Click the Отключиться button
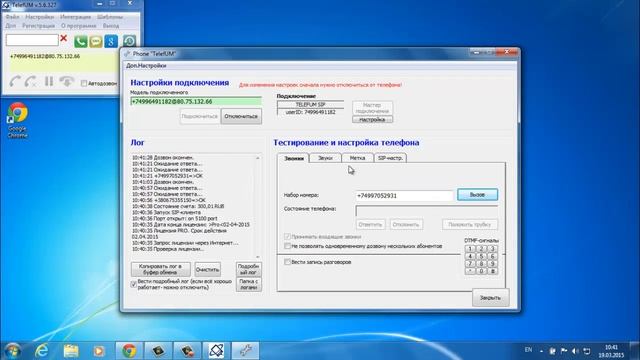This screenshot has width=640, height=360. (x=241, y=116)
